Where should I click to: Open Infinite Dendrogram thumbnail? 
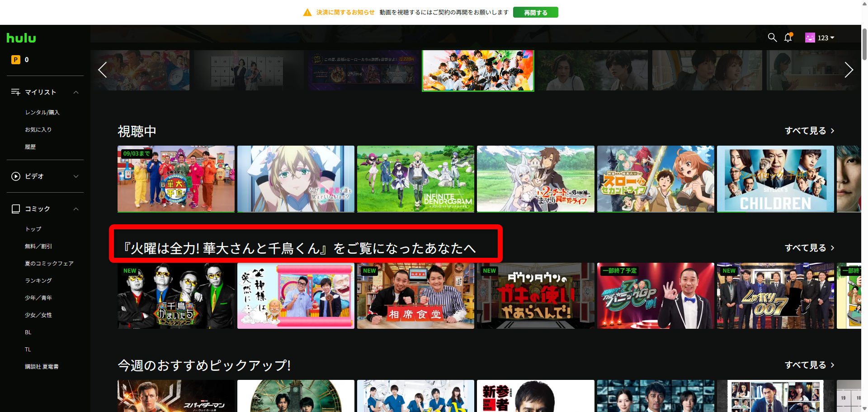pos(415,179)
